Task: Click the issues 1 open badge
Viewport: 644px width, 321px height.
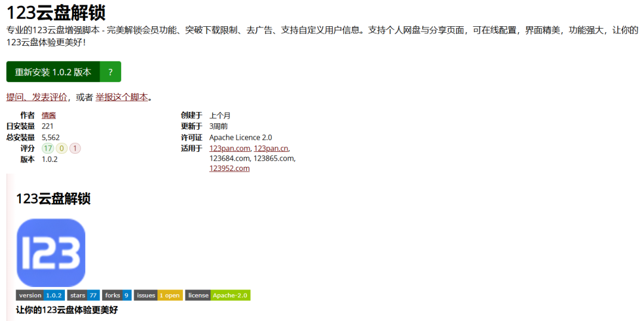Action: pos(159,295)
